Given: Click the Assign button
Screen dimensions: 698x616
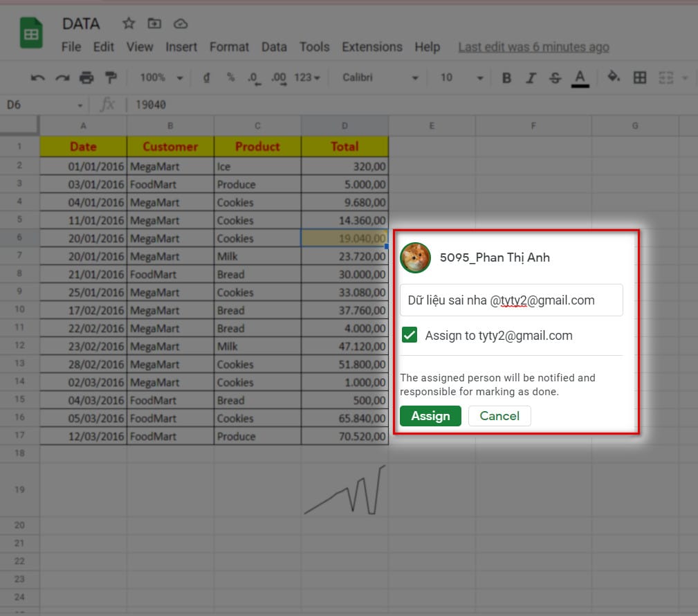Looking at the screenshot, I should (x=430, y=416).
